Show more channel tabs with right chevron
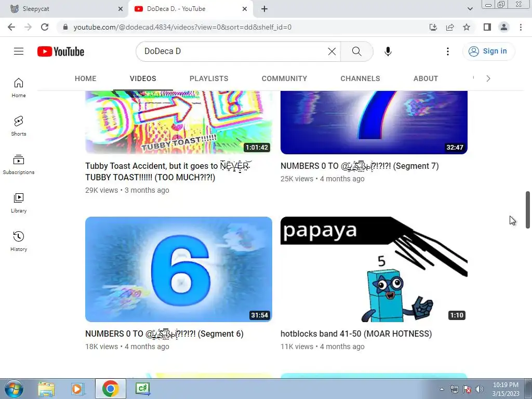Image resolution: width=532 pixels, height=399 pixels. pos(488,78)
